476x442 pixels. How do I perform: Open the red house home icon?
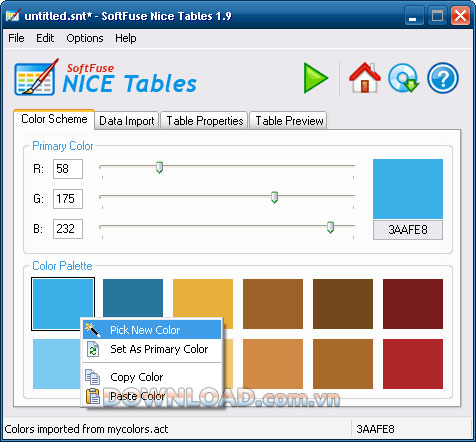pyautogui.click(x=365, y=78)
